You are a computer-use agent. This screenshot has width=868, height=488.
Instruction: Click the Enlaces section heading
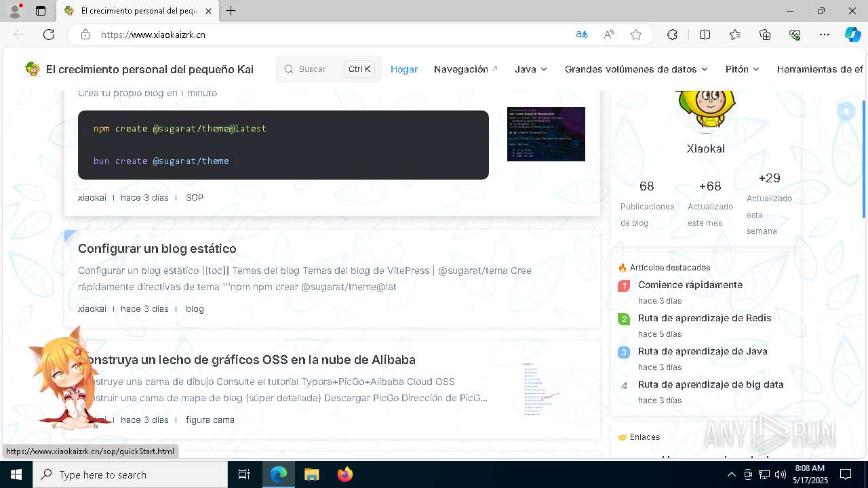pyautogui.click(x=639, y=437)
